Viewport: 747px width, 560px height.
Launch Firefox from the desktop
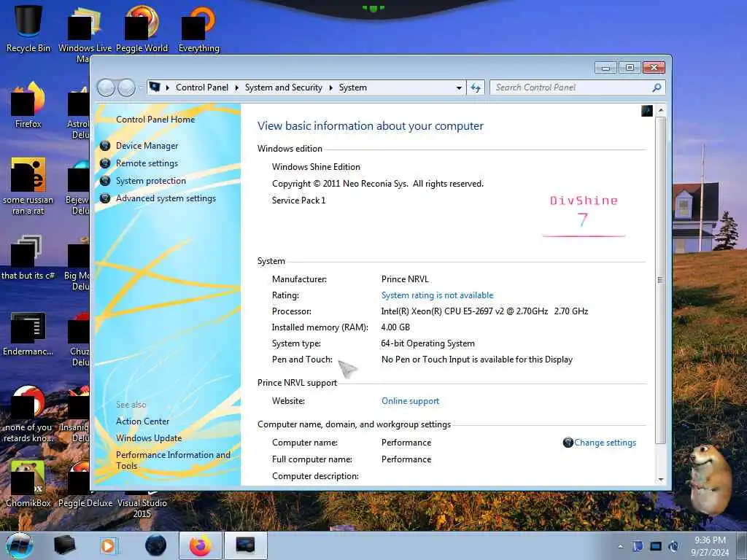(x=28, y=105)
